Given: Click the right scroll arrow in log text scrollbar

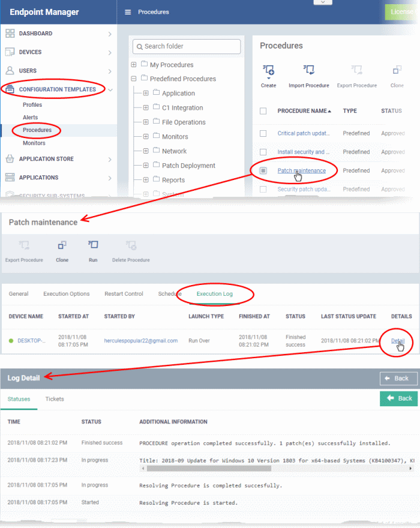Looking at the screenshot, I should tap(410, 469).
